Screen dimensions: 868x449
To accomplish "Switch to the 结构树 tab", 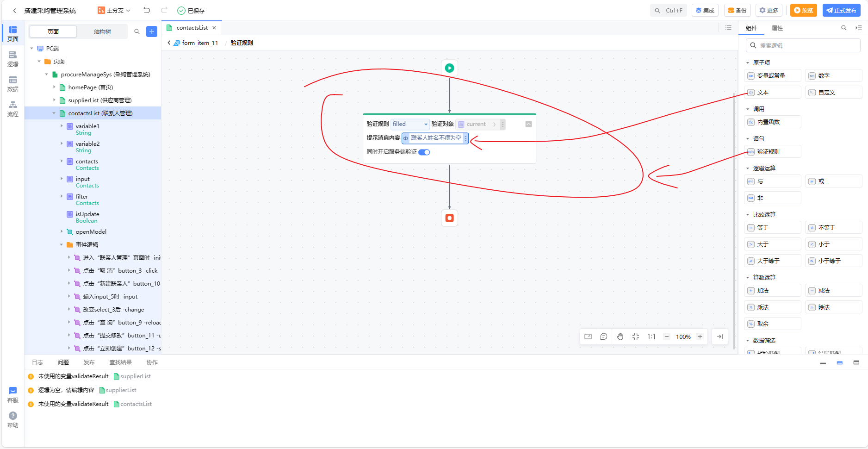I will [102, 31].
